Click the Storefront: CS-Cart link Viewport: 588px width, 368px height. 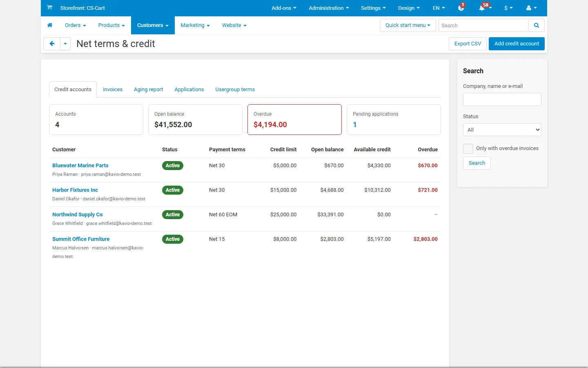tap(82, 8)
